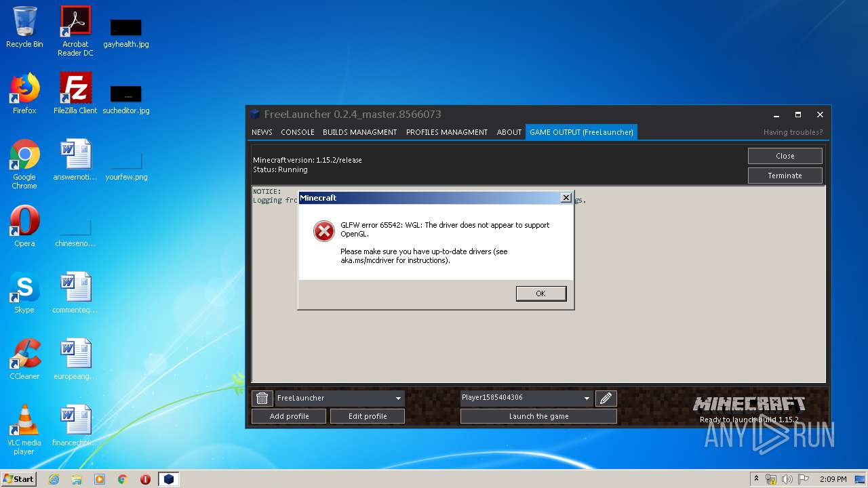Select Acrobat Reader DC desktop icon
Screen dimensions: 868x488
tap(75, 31)
